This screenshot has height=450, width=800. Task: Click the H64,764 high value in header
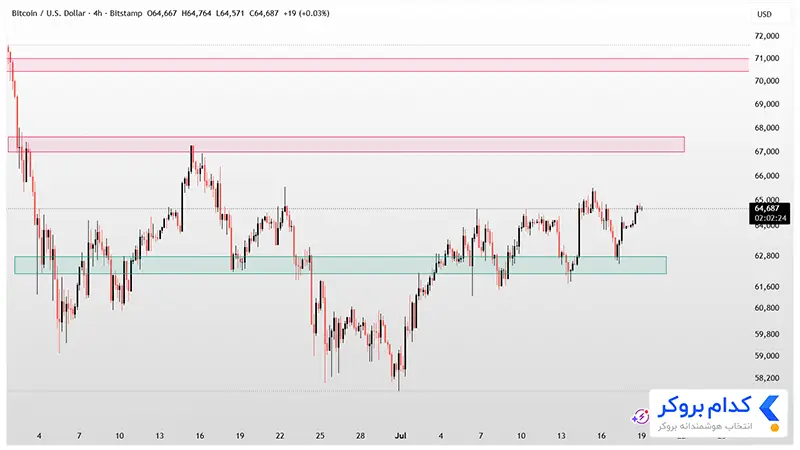[196, 13]
